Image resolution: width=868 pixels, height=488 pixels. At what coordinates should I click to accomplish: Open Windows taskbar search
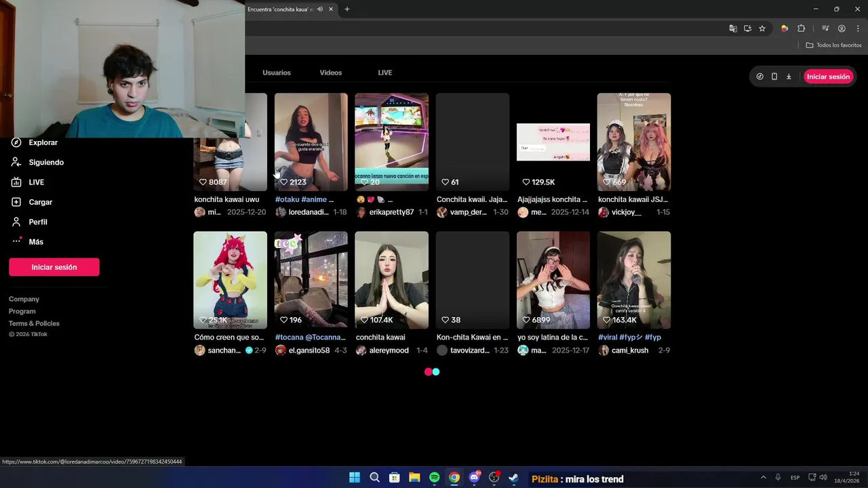[374, 478]
